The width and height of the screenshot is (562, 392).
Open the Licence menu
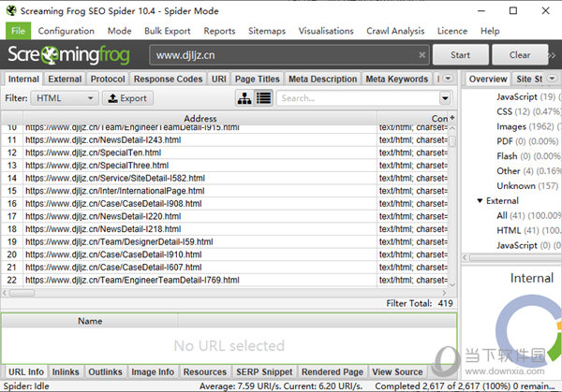tap(452, 31)
